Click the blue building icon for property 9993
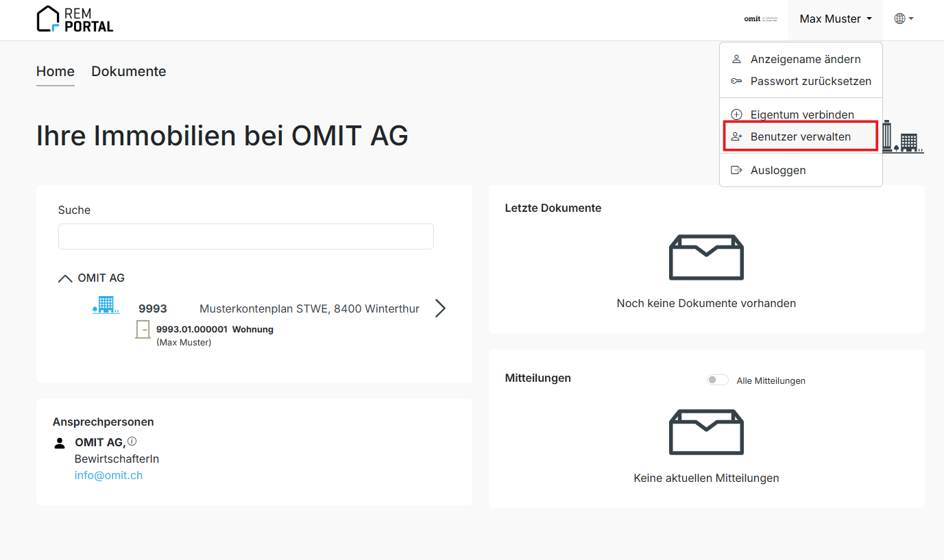 coord(106,306)
